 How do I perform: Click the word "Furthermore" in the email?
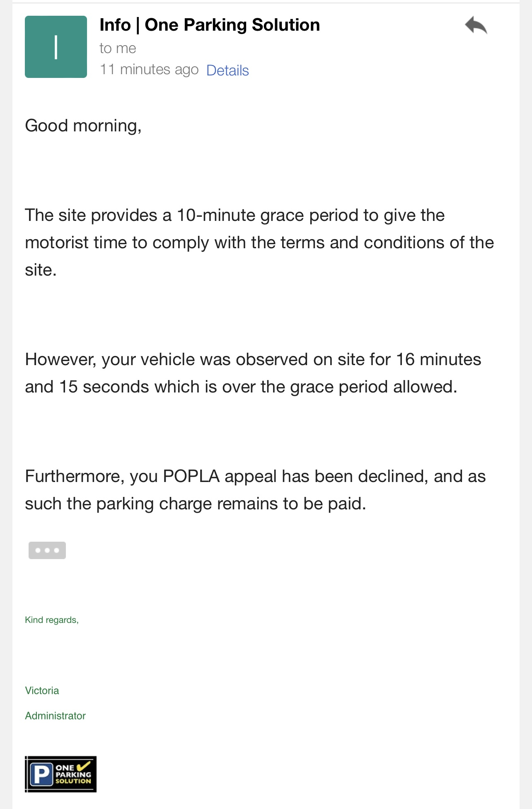tap(75, 476)
